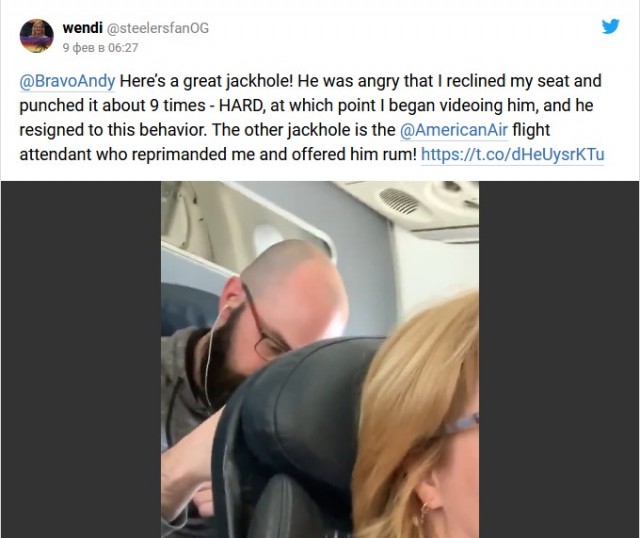Click the ceiling air vent in the video

coord(399,201)
